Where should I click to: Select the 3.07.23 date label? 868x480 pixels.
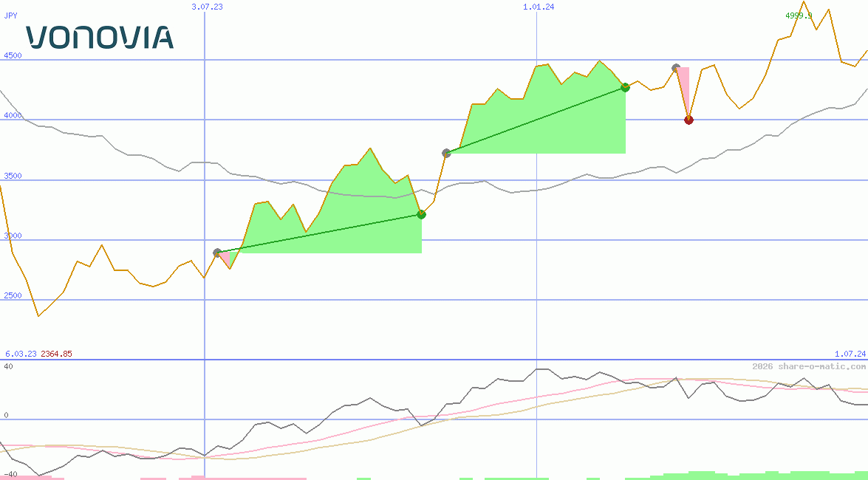(x=207, y=7)
